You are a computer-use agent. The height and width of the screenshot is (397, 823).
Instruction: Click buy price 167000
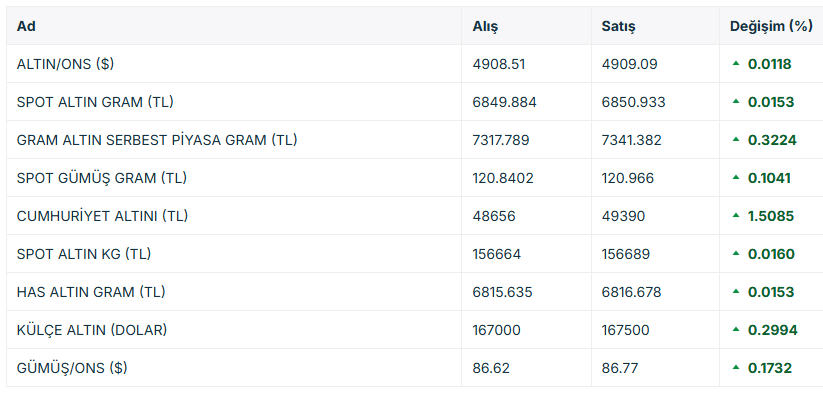click(497, 330)
